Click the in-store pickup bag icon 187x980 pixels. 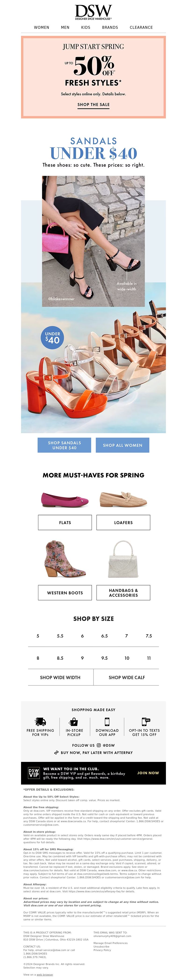click(x=74, y=722)
